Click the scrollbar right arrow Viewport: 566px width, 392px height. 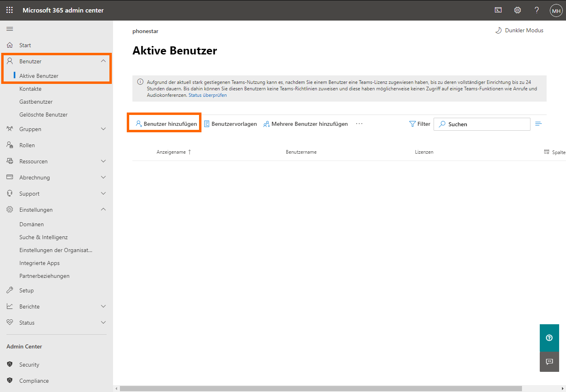[x=562, y=388]
